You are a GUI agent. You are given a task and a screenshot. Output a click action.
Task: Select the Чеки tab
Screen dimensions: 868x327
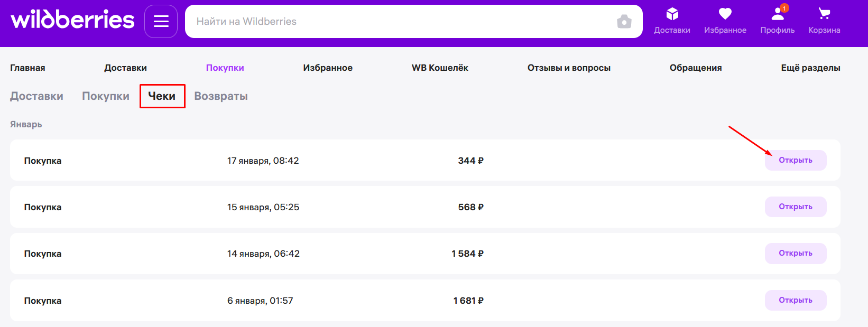162,96
